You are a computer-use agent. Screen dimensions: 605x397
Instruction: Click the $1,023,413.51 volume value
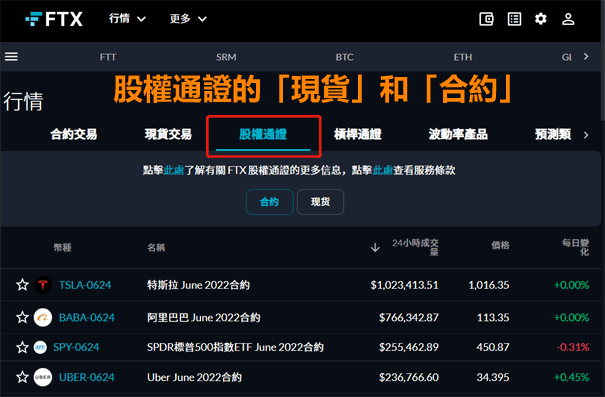[x=404, y=285]
